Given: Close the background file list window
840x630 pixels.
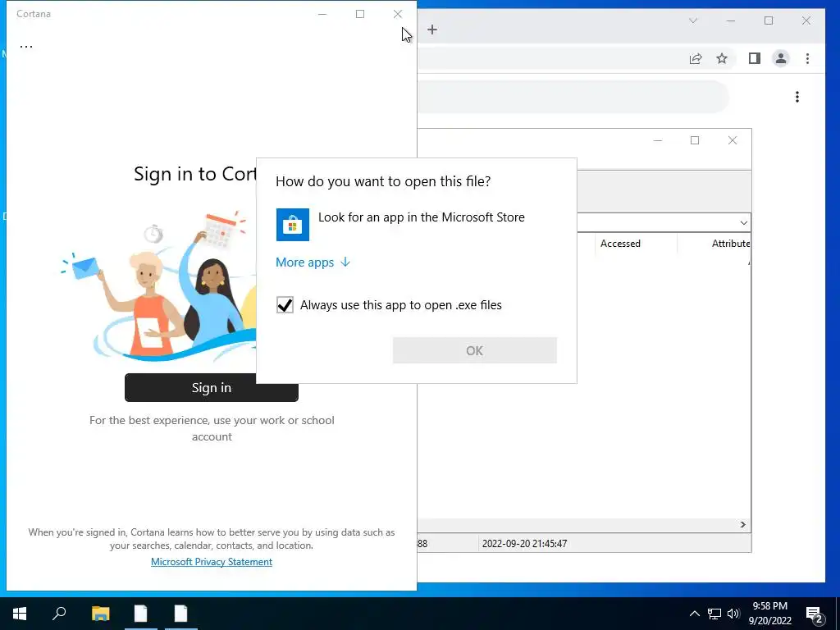Looking at the screenshot, I should [733, 140].
